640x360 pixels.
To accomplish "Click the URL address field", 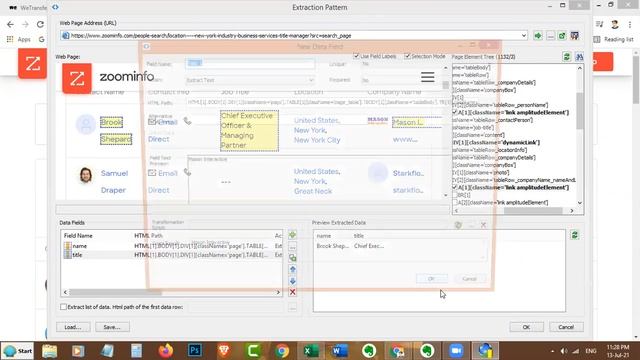I will [294, 36].
